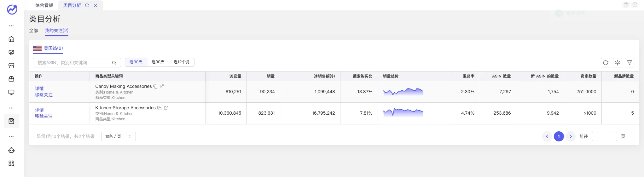Open 详情 for Candy Making Accessories

(x=39, y=88)
